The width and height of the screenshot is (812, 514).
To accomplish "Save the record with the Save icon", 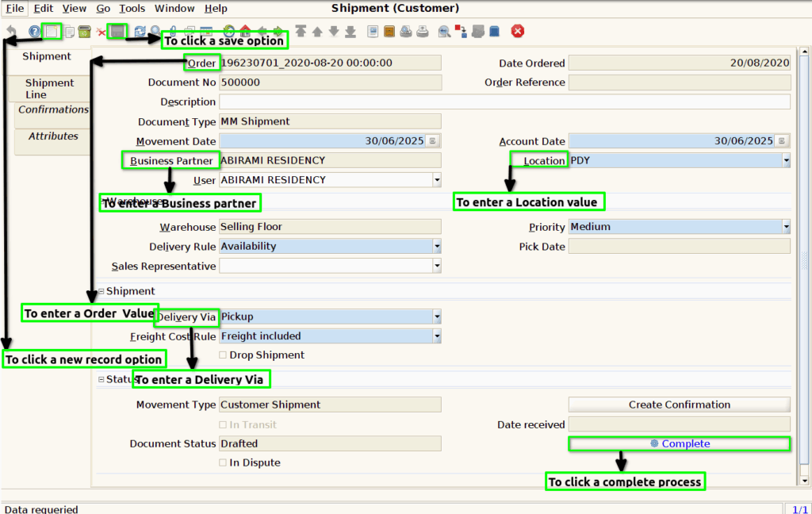I will point(117,32).
